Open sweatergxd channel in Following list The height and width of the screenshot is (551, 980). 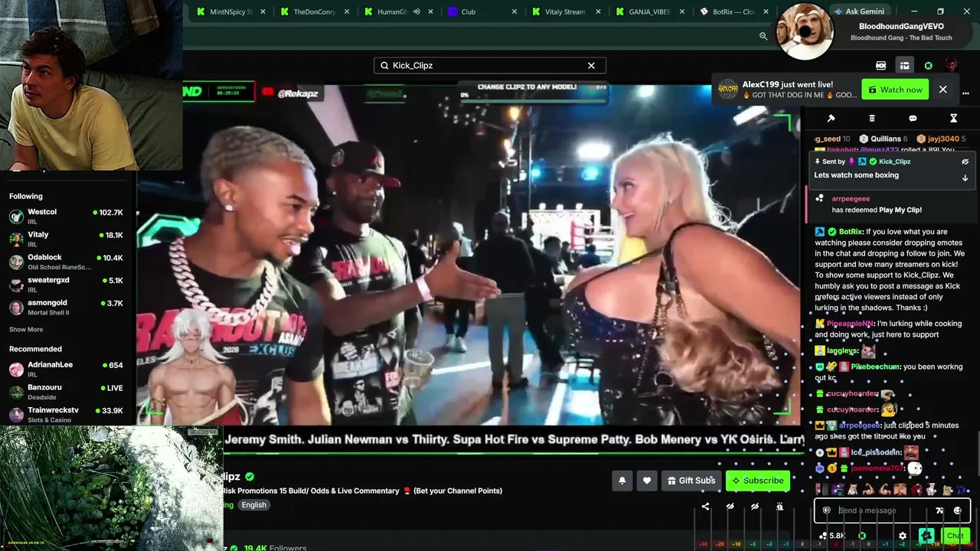click(66, 285)
